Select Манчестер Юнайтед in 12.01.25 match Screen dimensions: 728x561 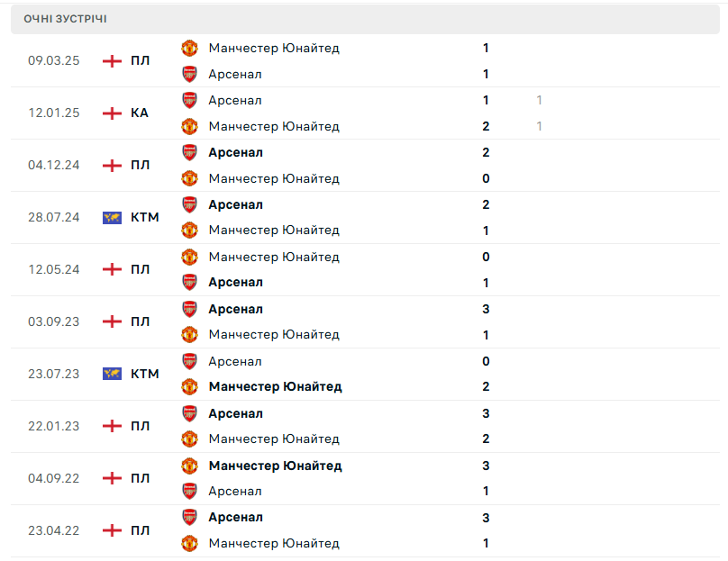tap(273, 126)
